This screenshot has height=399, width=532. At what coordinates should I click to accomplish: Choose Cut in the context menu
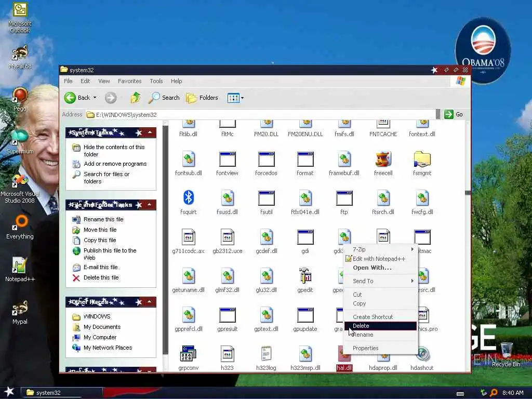tap(380, 295)
